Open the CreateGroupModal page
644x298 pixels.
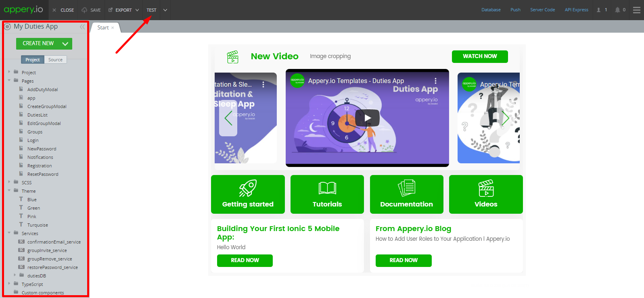click(47, 106)
